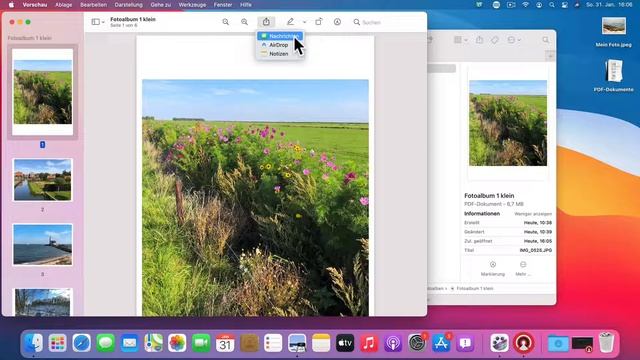Viewport: 640px width, 360px height.
Task: Zoom in using the plus magnifier icon
Action: (x=244, y=22)
